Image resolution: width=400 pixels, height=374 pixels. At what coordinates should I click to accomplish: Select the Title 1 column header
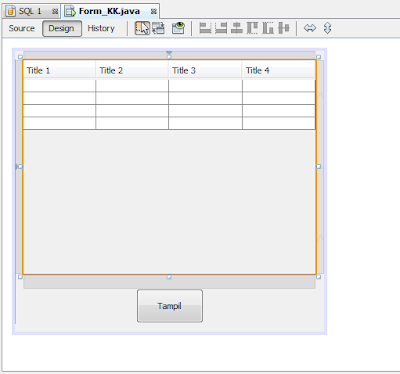(59, 70)
